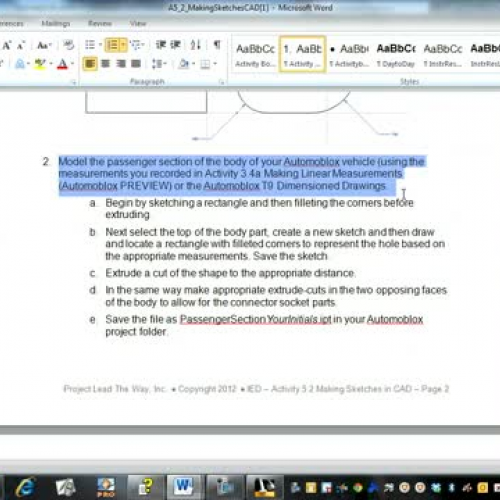500x500 pixels.
Task: Open the Change Case menu
Action: (44, 45)
